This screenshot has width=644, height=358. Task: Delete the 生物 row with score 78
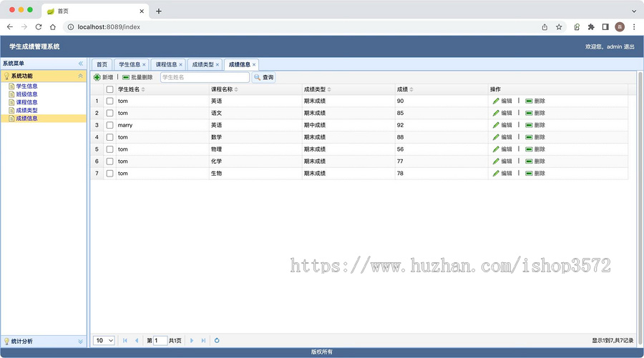click(x=535, y=174)
